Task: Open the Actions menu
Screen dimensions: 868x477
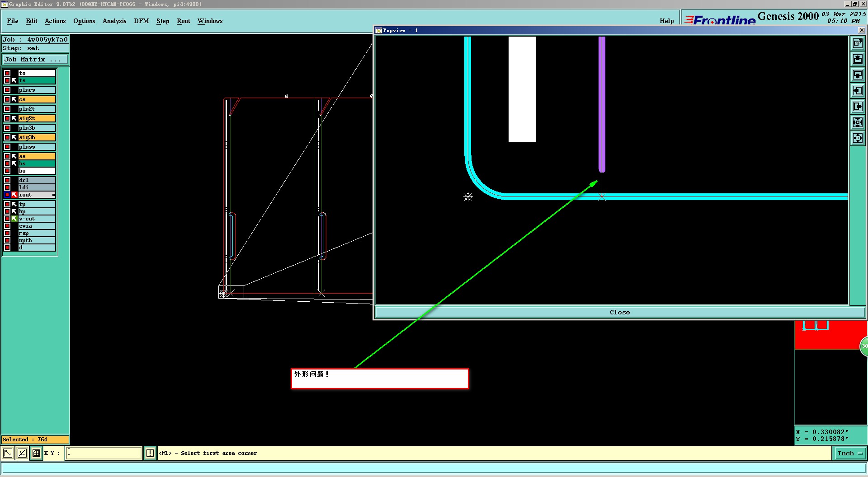Action: tap(55, 21)
